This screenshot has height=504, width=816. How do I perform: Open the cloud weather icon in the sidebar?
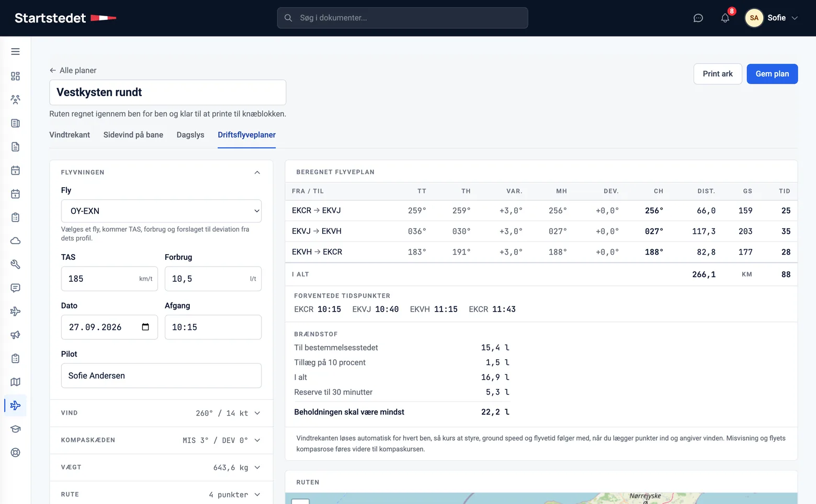pyautogui.click(x=16, y=241)
